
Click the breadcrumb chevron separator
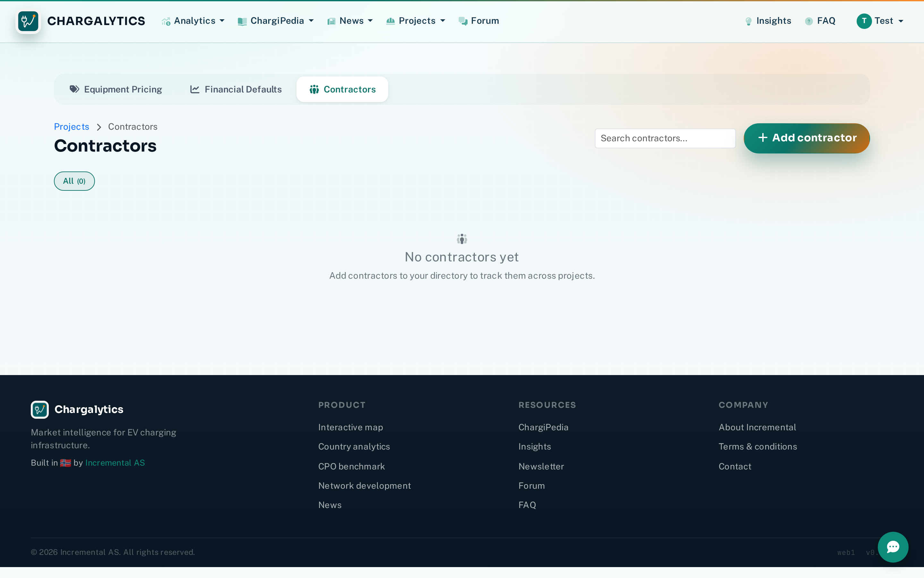click(99, 127)
